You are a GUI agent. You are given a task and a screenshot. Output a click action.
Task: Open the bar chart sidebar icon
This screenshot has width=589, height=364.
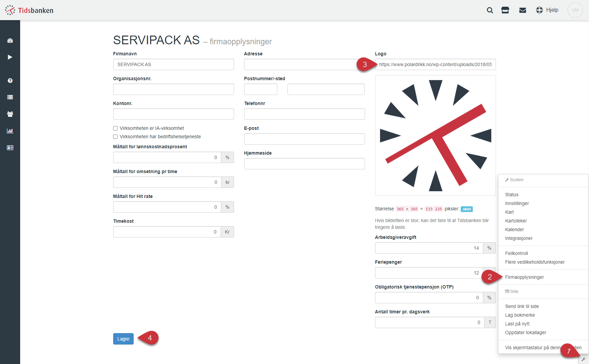pos(10,131)
